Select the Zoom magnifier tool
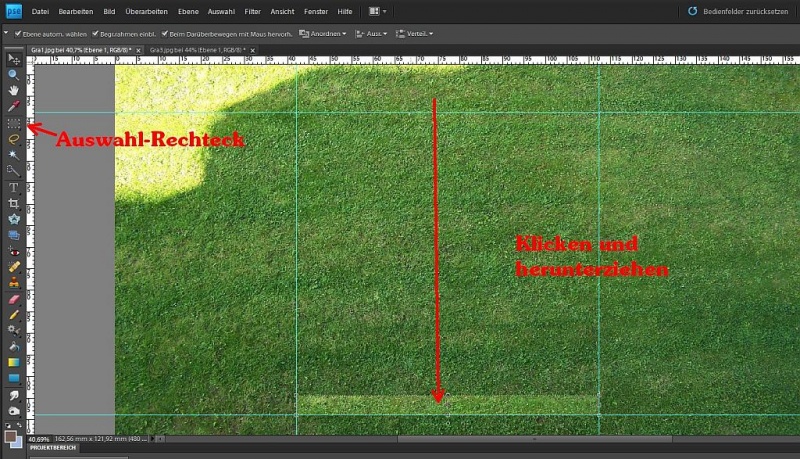This screenshot has width=800, height=459. (14, 75)
